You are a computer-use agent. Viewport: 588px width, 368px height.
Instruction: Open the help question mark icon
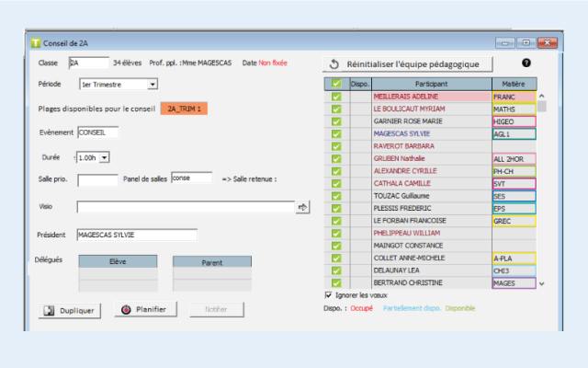pos(526,63)
